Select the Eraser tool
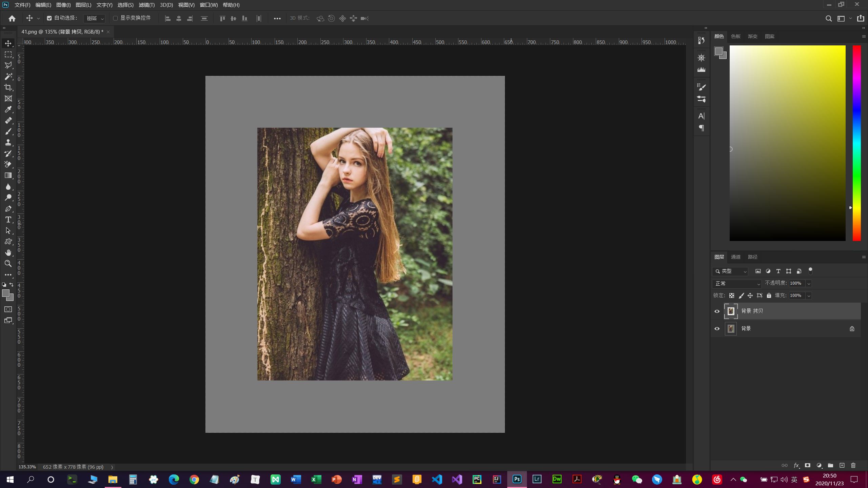The width and height of the screenshot is (868, 488). click(x=8, y=164)
